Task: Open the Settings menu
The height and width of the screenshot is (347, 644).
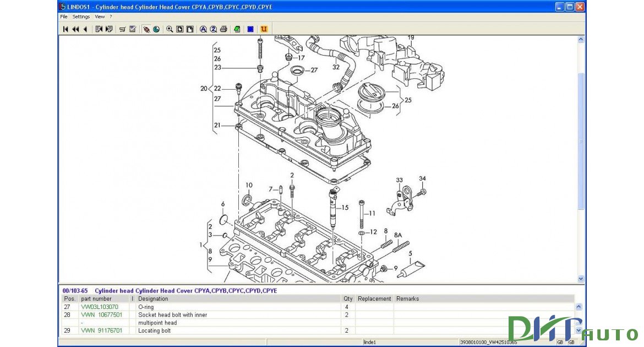Action: tap(81, 17)
